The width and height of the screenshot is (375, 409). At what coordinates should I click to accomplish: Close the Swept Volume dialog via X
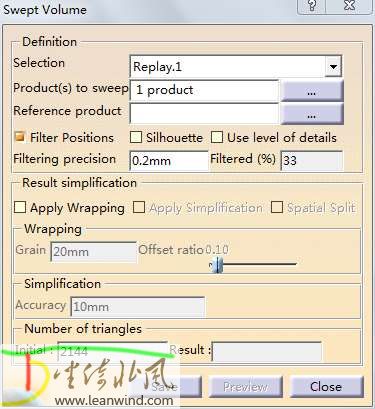click(349, 6)
